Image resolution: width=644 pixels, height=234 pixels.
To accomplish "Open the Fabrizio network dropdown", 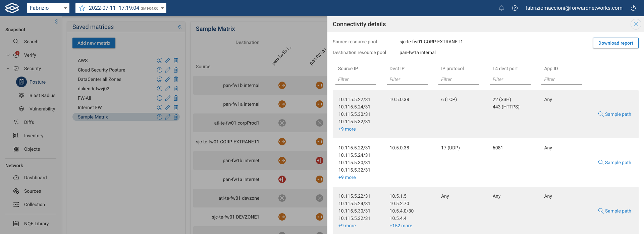I will coord(48,8).
